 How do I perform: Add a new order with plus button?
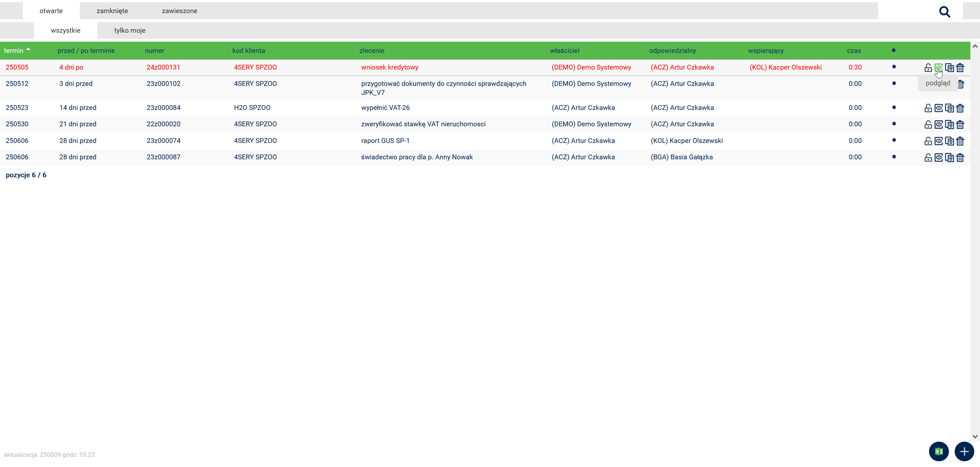coord(964,451)
